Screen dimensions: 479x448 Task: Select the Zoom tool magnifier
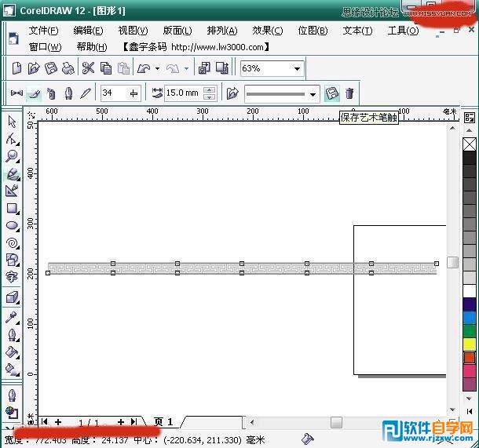(12, 156)
